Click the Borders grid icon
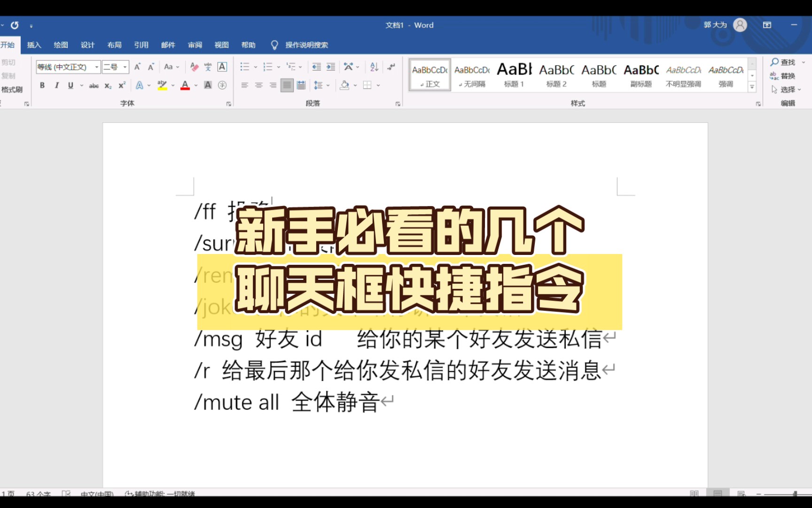812x508 pixels. (367, 85)
